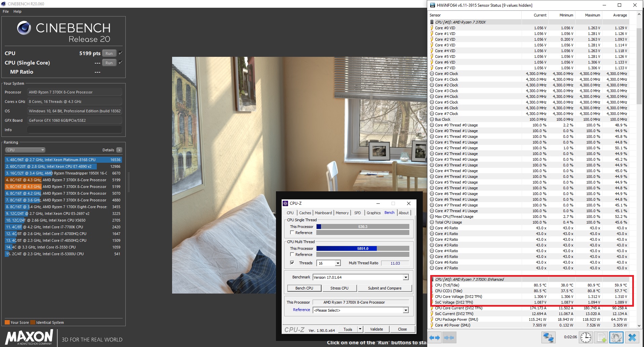Click the HWiNFO scroll-down arrow
The image size is (644, 347).
click(639, 325)
